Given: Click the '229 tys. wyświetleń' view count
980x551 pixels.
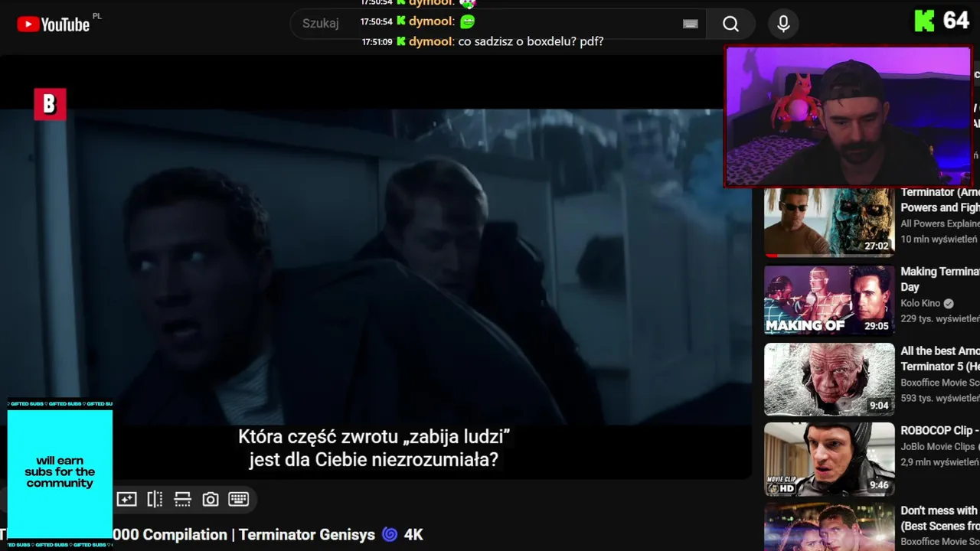Looking at the screenshot, I should (x=940, y=318).
